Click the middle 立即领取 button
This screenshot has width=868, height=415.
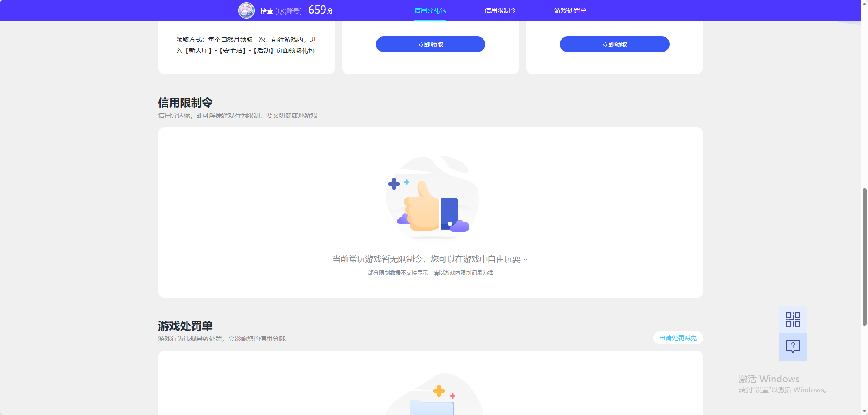[429, 44]
